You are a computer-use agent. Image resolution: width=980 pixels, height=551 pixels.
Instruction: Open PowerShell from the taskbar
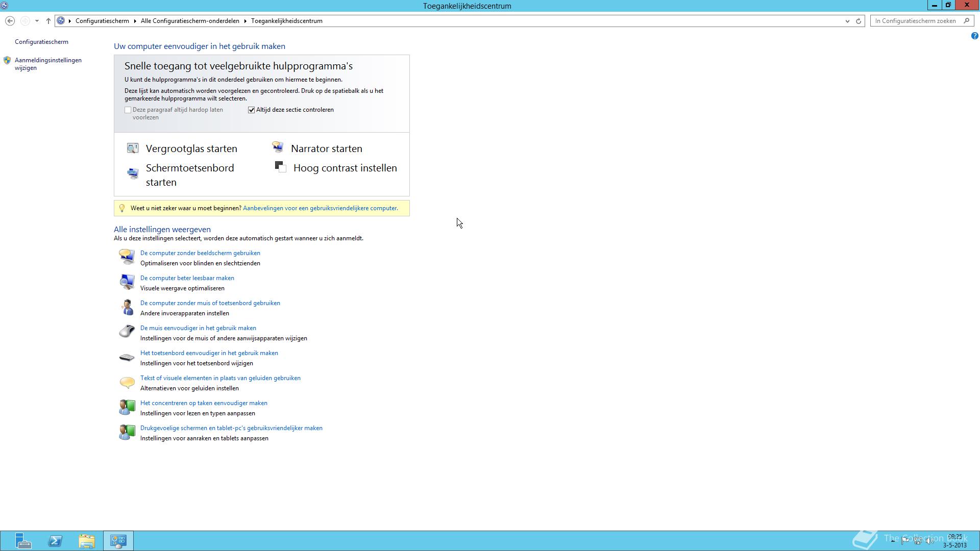(55, 541)
